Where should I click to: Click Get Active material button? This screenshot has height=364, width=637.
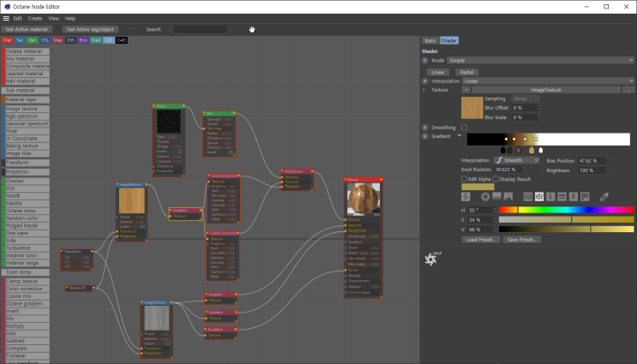pos(27,29)
